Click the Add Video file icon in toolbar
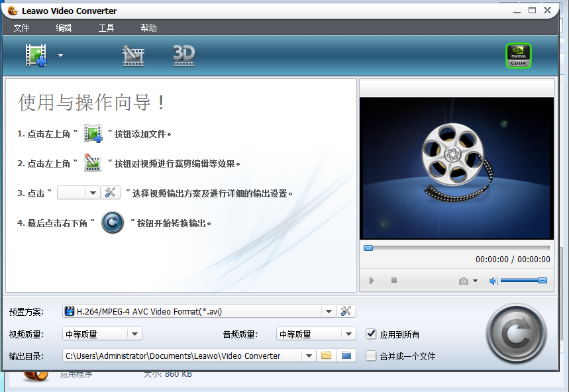 pos(36,56)
